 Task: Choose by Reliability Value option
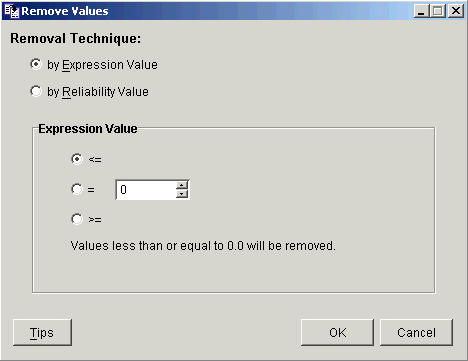pyautogui.click(x=36, y=91)
